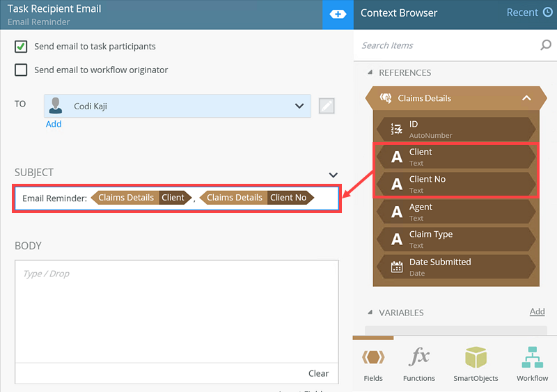This screenshot has height=392, width=557.
Task: Select the Claims Details Client No token in subject
Action: [257, 198]
